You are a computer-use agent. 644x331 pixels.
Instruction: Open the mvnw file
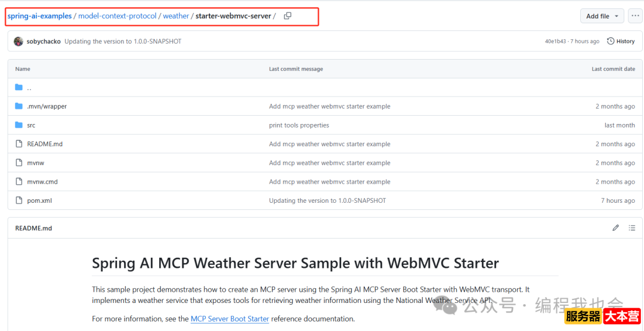click(x=35, y=163)
